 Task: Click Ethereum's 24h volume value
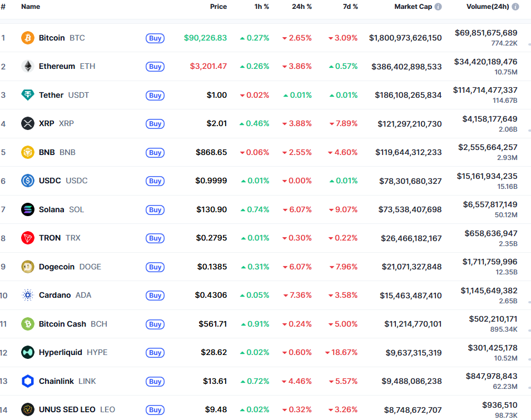(485, 62)
